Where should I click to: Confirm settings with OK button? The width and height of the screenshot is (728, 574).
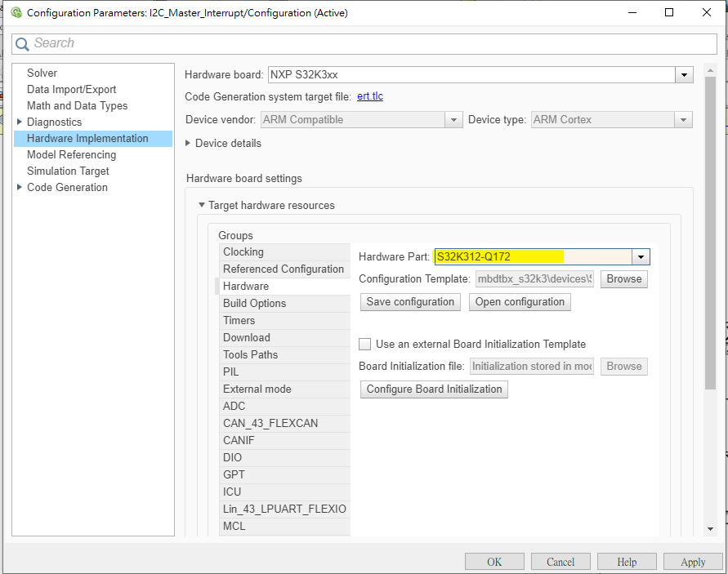click(x=494, y=562)
